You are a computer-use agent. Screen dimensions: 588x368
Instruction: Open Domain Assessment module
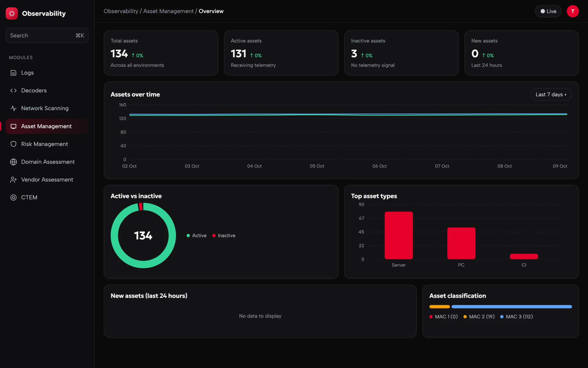coord(47,162)
